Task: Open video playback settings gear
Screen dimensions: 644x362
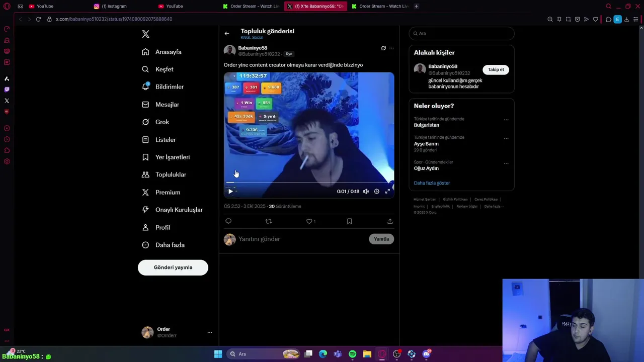Action: tap(376, 192)
